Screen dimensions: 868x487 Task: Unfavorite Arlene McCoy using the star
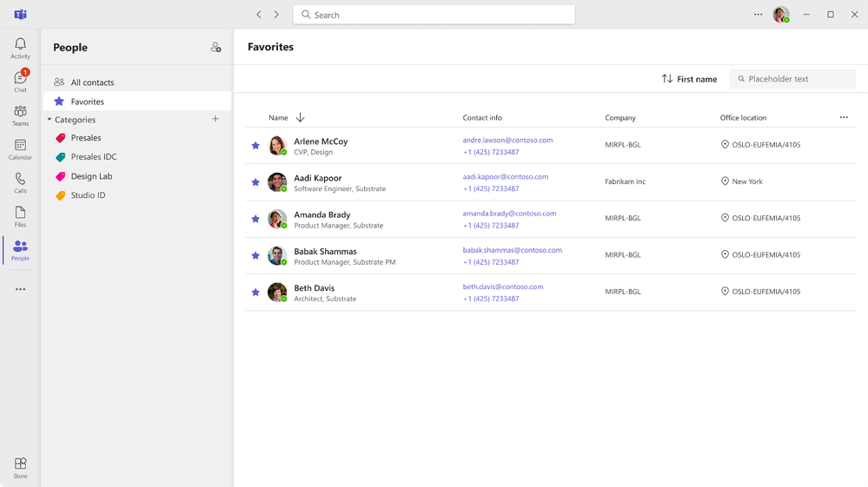(255, 146)
